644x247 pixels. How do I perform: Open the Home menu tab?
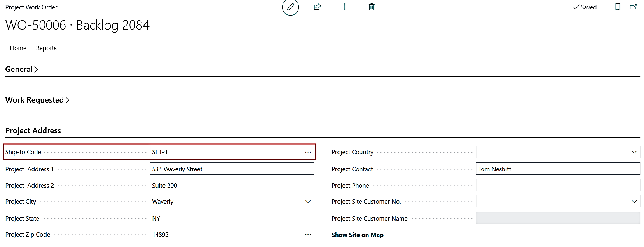coord(18,48)
